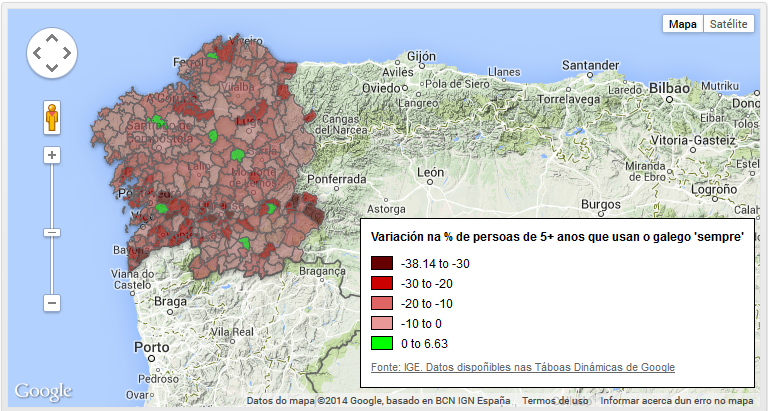
Task: Click the Street View pegman icon
Action: [x=53, y=118]
